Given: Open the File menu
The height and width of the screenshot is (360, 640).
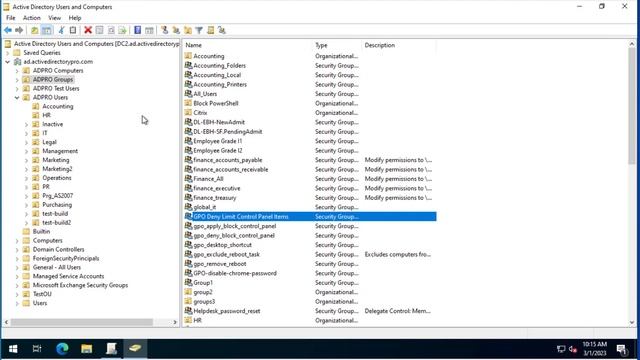Looking at the screenshot, I should [11, 18].
